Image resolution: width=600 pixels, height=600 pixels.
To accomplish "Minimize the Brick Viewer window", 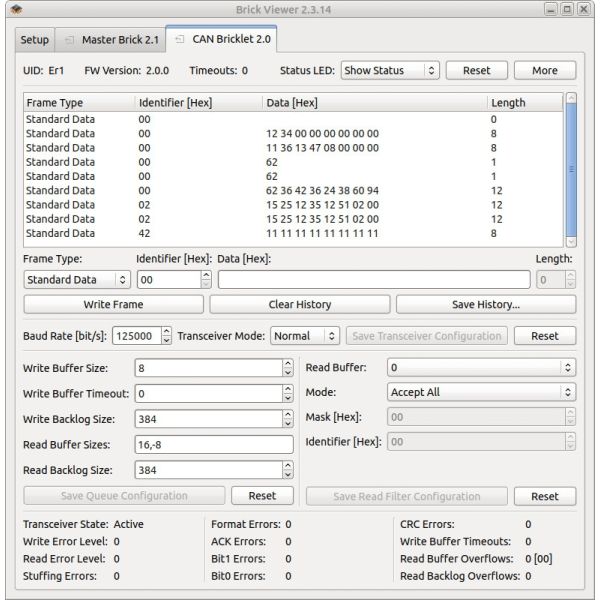I will [x=551, y=9].
